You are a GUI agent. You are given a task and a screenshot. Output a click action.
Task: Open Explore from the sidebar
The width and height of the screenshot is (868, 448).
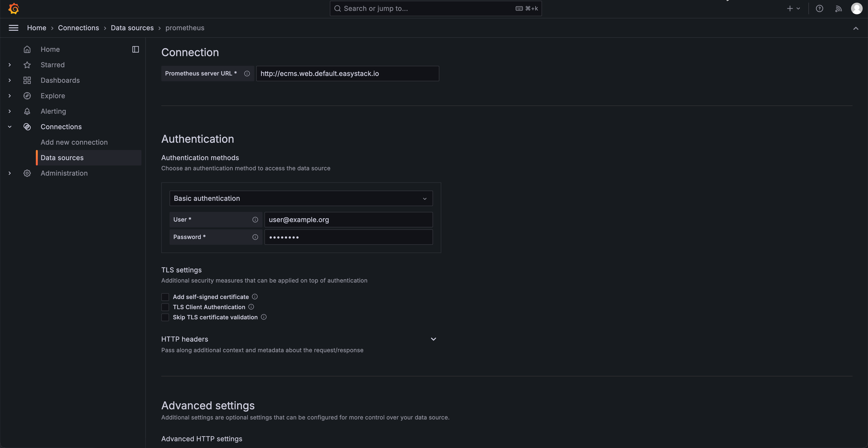53,96
